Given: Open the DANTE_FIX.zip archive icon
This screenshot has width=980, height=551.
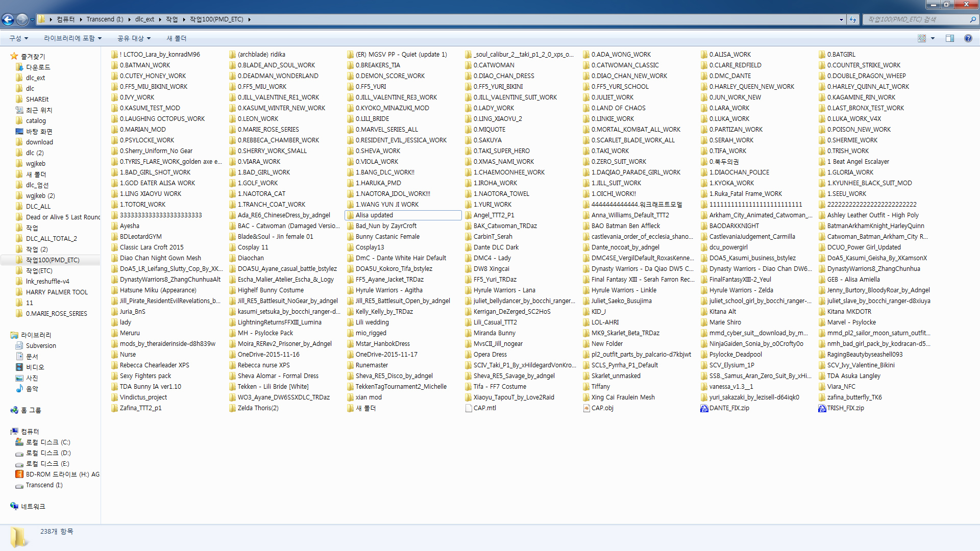Looking at the screenshot, I should [704, 408].
